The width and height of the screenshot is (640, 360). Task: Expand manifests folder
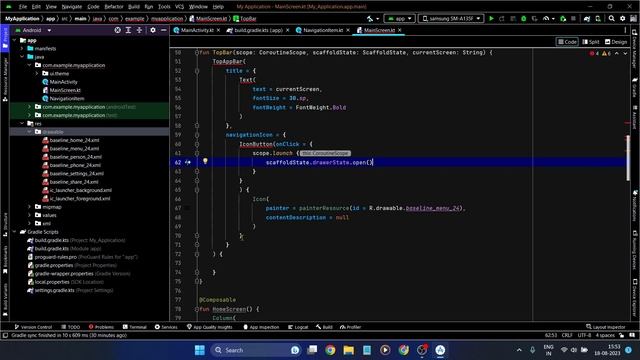(22, 49)
